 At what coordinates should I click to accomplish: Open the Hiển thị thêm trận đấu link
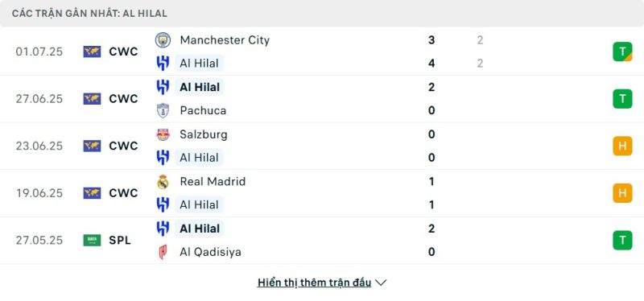pyautogui.click(x=314, y=282)
